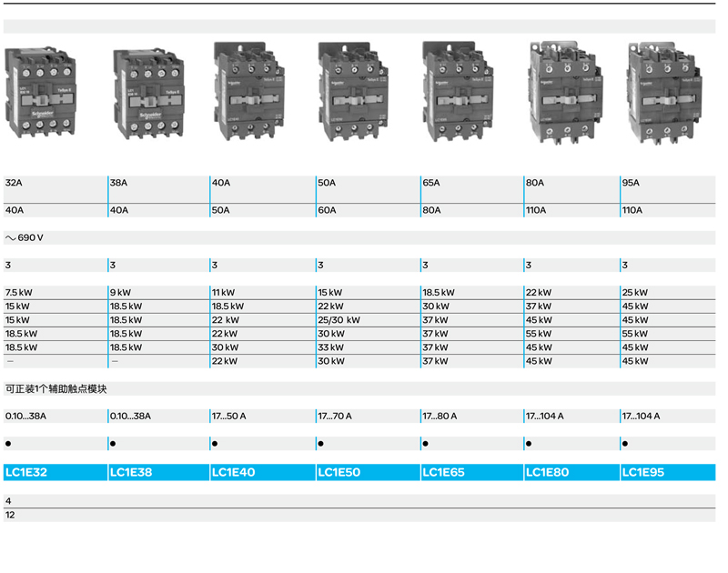Image resolution: width=728 pixels, height=573 pixels.
Task: Click the 33 kW power value
Action: tap(330, 347)
